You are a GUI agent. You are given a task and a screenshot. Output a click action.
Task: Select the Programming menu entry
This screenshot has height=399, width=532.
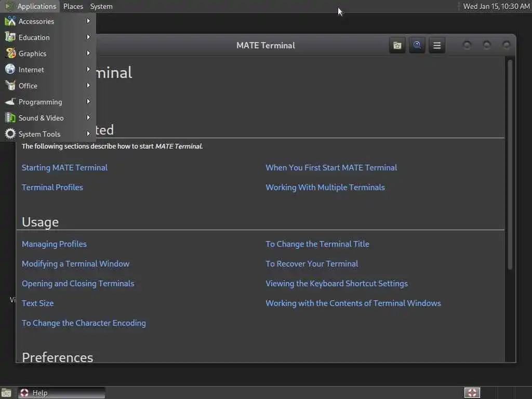48,101
